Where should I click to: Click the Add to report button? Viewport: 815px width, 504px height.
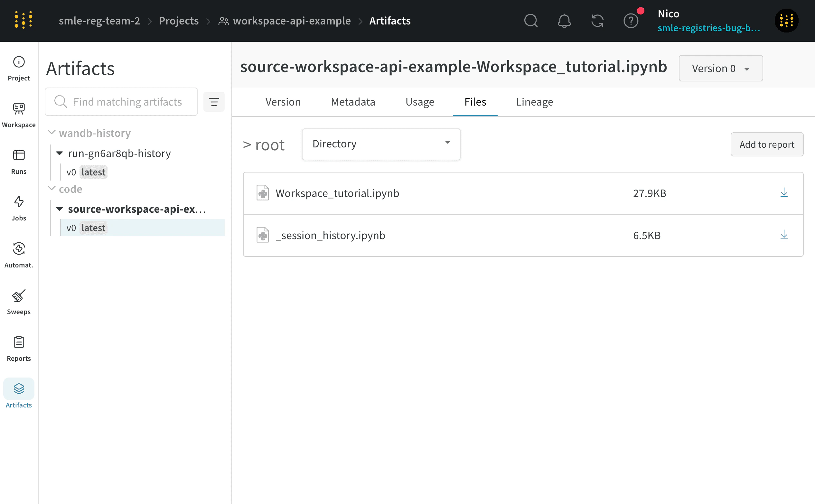(767, 144)
